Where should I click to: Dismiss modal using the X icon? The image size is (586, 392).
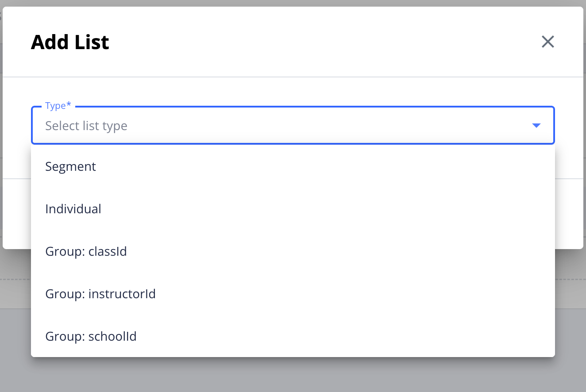(547, 42)
